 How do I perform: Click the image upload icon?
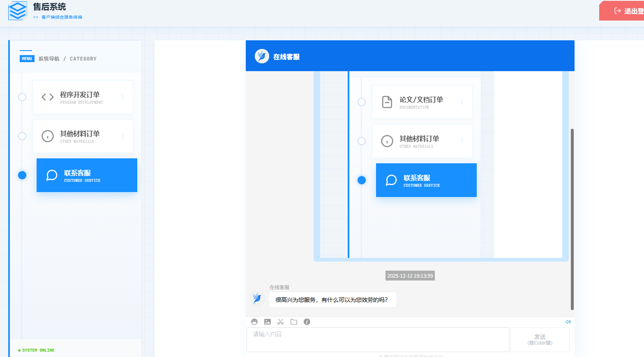(x=268, y=322)
